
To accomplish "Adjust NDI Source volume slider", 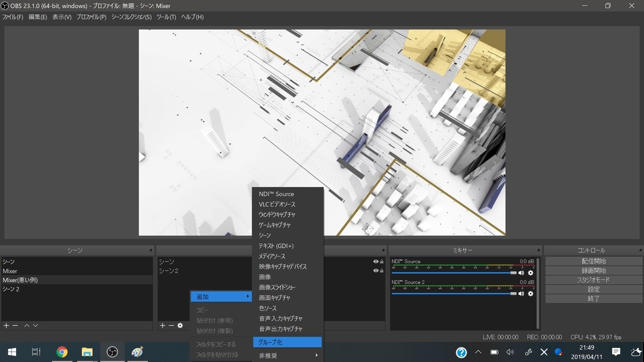I will click(454, 273).
